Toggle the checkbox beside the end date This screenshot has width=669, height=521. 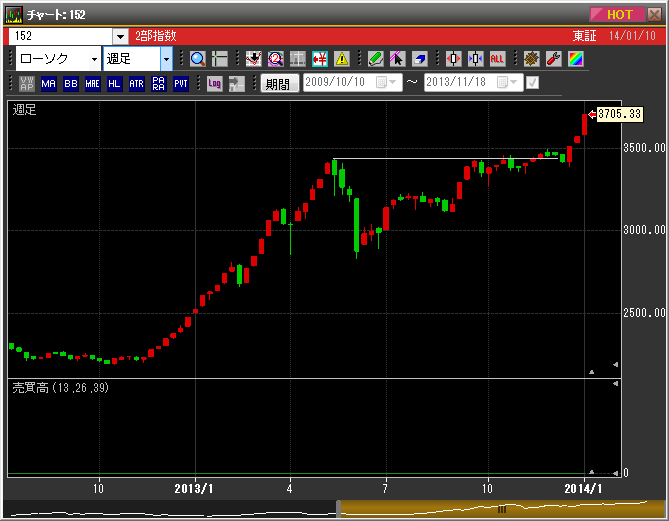532,83
